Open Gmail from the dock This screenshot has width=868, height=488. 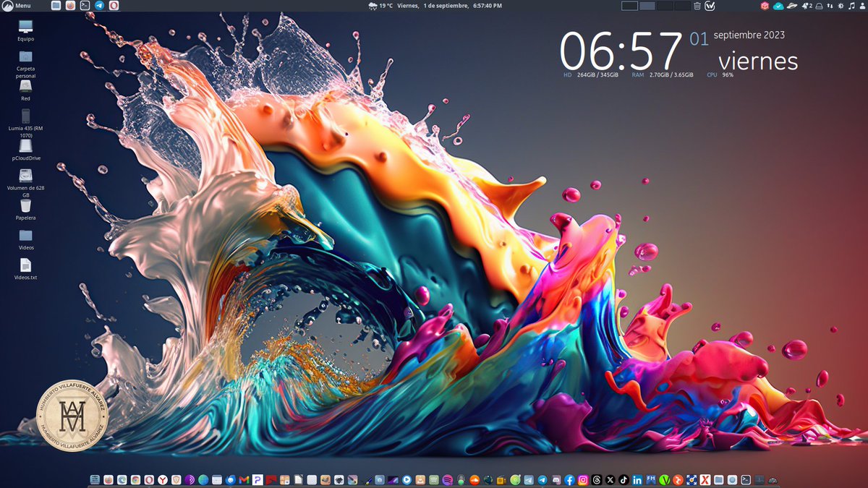pos(244,479)
